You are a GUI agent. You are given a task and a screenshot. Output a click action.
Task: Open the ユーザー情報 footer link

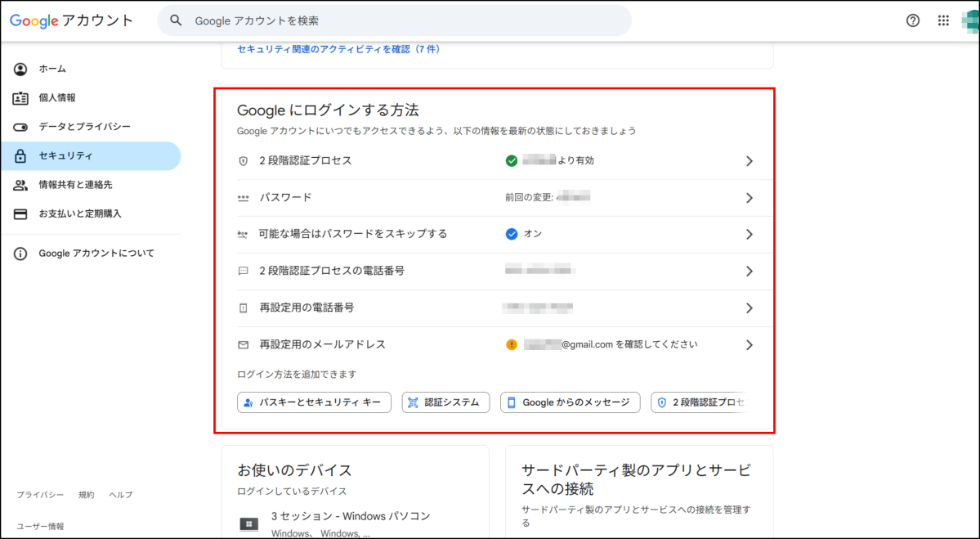point(40,527)
